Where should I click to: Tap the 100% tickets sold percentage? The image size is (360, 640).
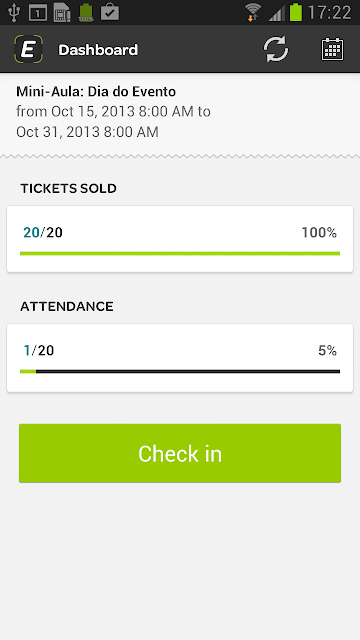click(x=319, y=233)
